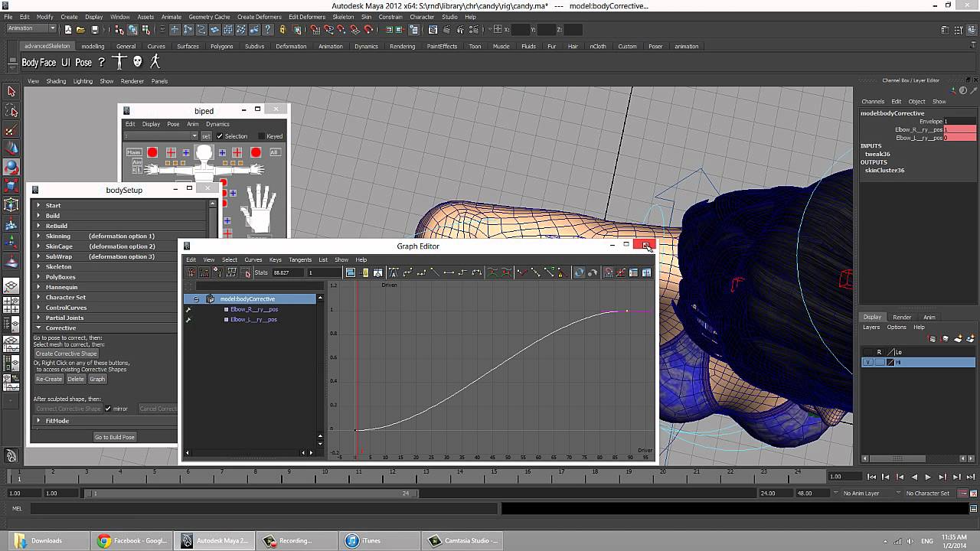Open Tangents menu in Graph Editor
This screenshot has height=551, width=980.
point(300,259)
